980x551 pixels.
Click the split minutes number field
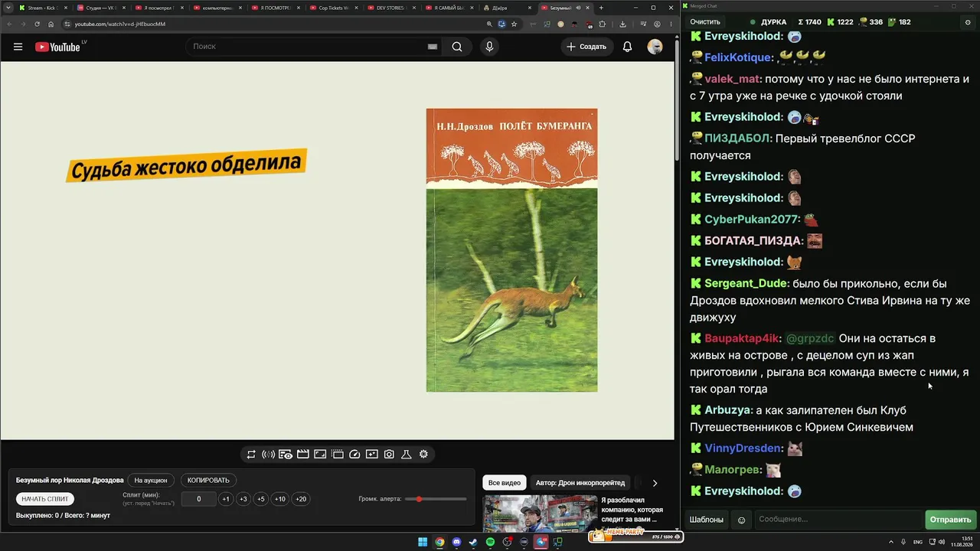point(198,499)
